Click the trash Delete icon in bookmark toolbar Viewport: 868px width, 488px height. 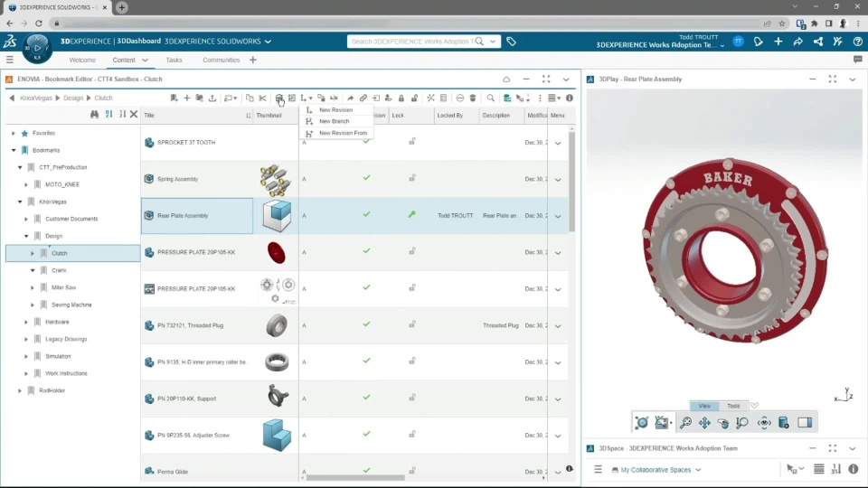473,98
